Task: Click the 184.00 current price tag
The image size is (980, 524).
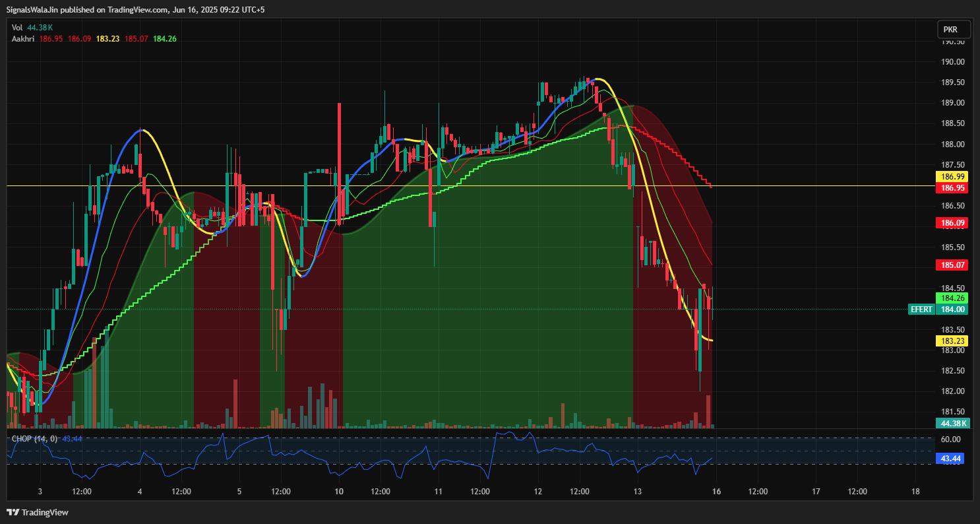Action: [953, 309]
